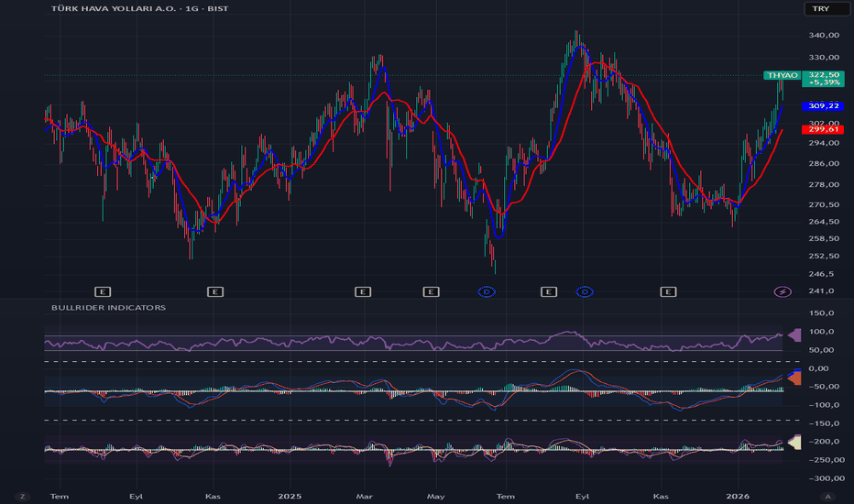
Task: Click the 340,00 level on price scale
Action: point(825,36)
